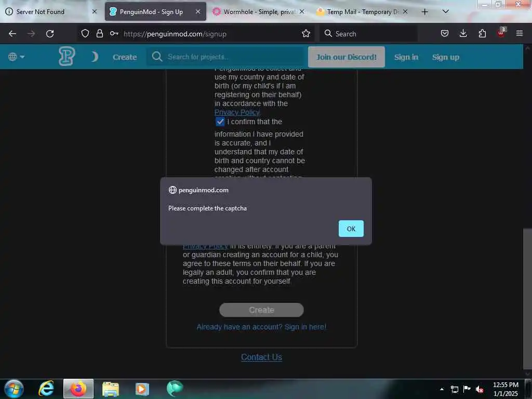Close the Wormhole tab
Viewport: 532px width, 399px height.
[302, 11]
